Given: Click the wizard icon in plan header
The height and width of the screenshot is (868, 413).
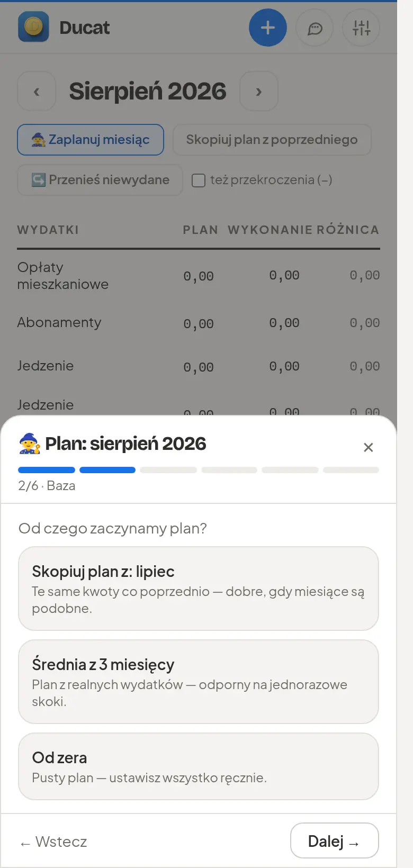Looking at the screenshot, I should pos(30,444).
